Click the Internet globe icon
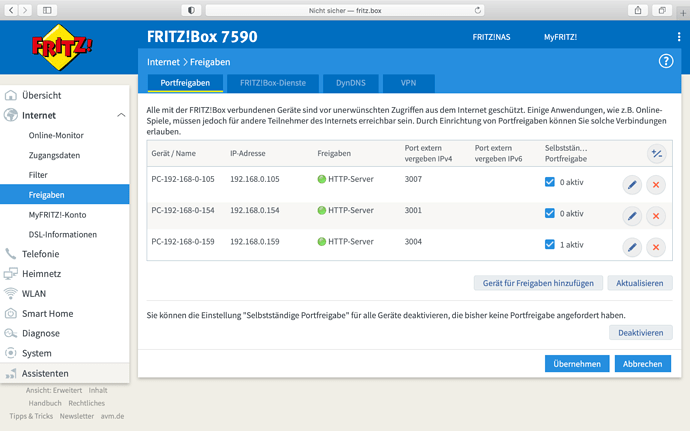690x431 pixels. pos(11,115)
